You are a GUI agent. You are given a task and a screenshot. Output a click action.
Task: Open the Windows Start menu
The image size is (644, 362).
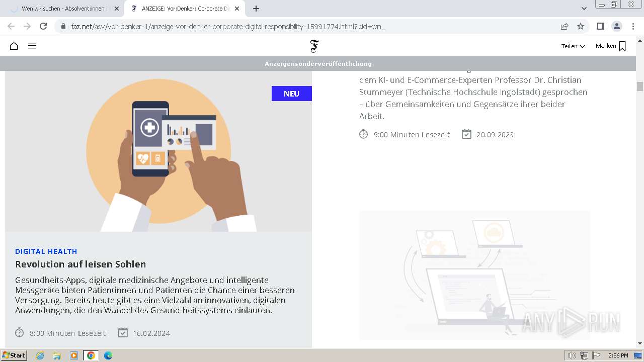tap(14, 355)
